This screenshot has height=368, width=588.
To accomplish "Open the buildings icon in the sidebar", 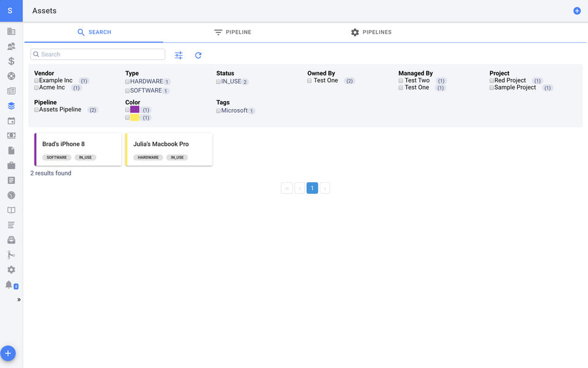I will (x=11, y=31).
